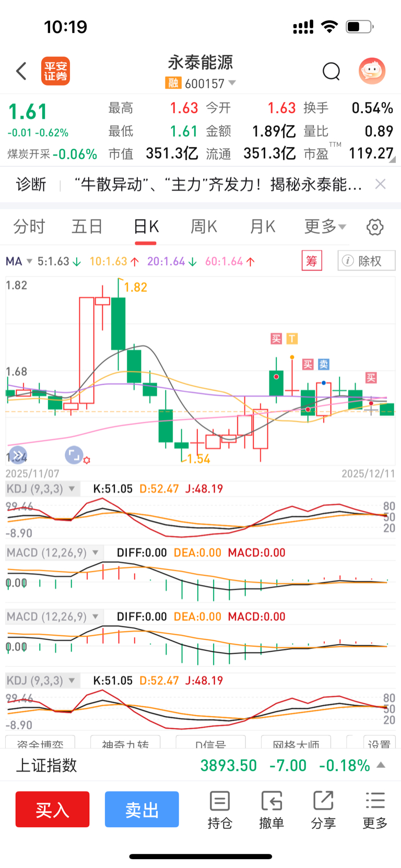Open the 牛散异动 diagnosis headline

218,184
